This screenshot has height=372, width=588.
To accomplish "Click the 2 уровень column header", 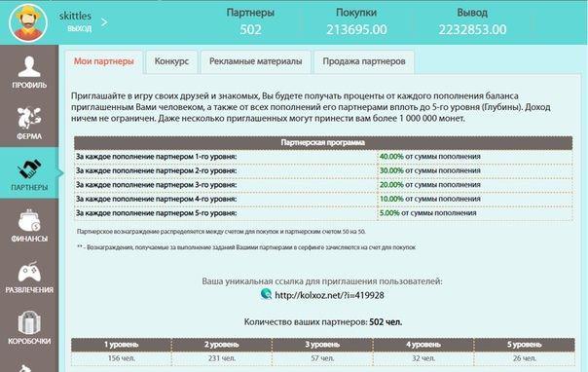I will (222, 345).
